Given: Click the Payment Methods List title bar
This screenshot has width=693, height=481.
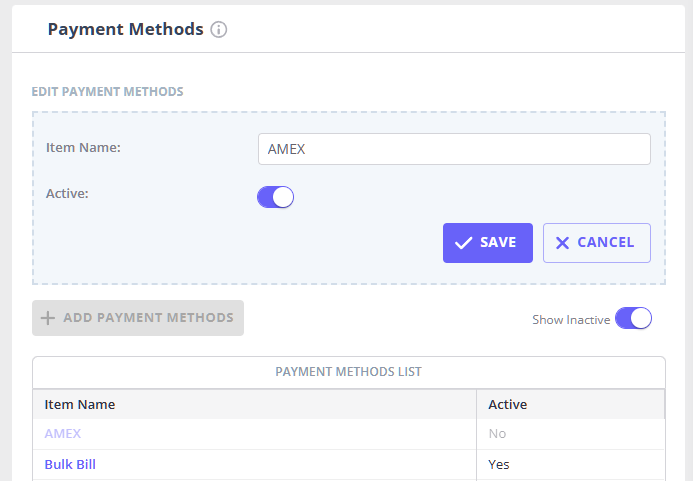Looking at the screenshot, I should pos(348,372).
